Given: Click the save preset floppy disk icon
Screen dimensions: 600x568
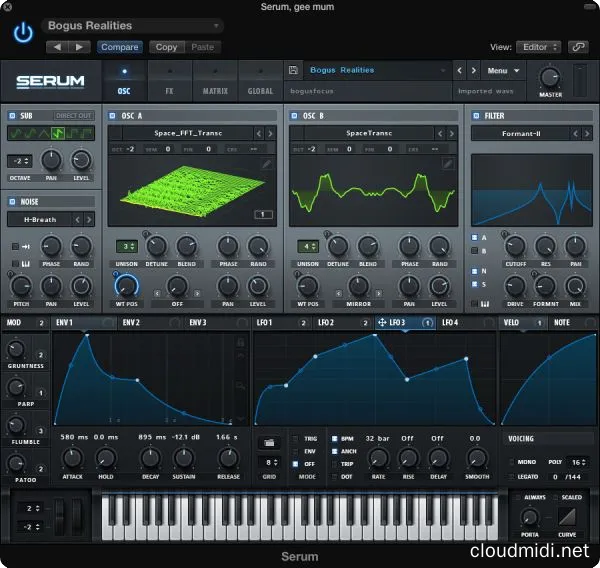Looking at the screenshot, I should 293,71.
